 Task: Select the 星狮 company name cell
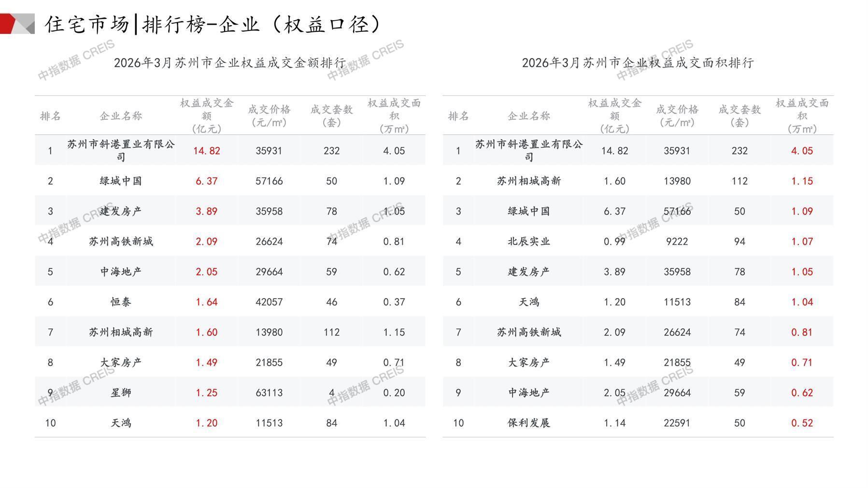click(x=121, y=393)
